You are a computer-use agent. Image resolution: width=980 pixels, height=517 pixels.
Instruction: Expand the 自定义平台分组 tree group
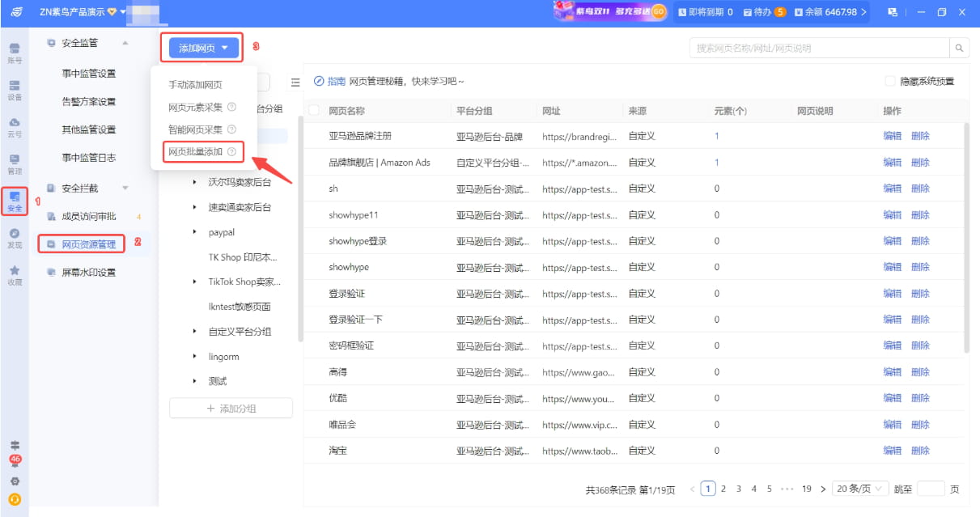point(194,332)
